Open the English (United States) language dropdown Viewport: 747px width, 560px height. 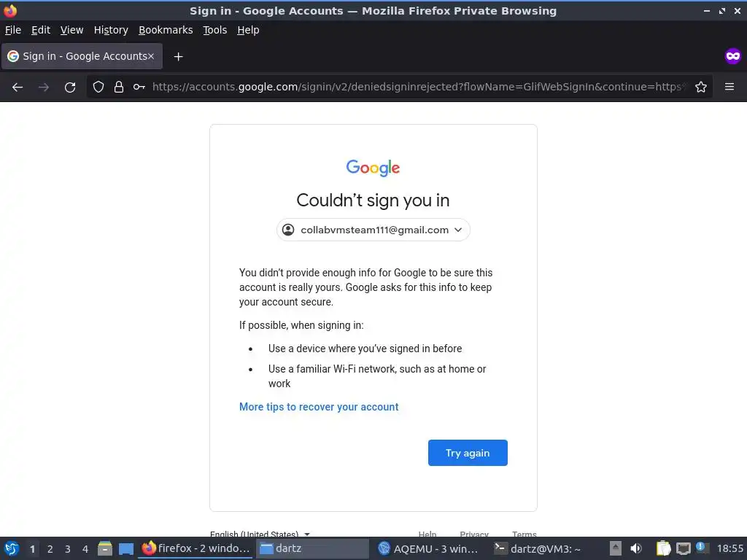coord(260,534)
